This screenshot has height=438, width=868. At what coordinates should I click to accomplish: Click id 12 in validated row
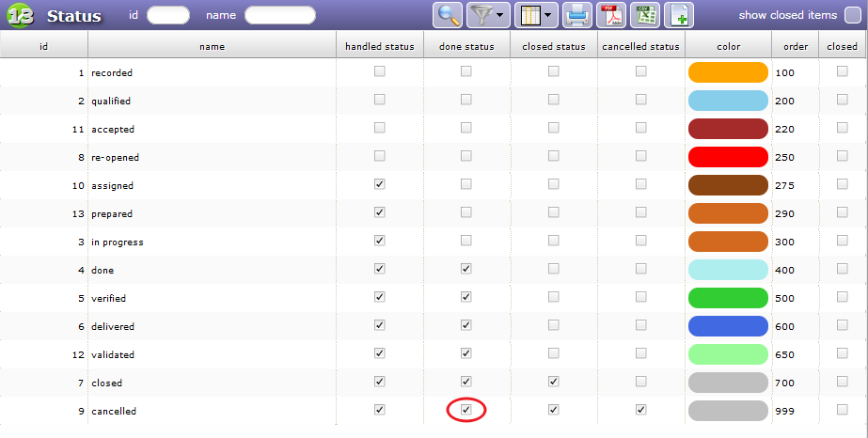[x=78, y=354]
